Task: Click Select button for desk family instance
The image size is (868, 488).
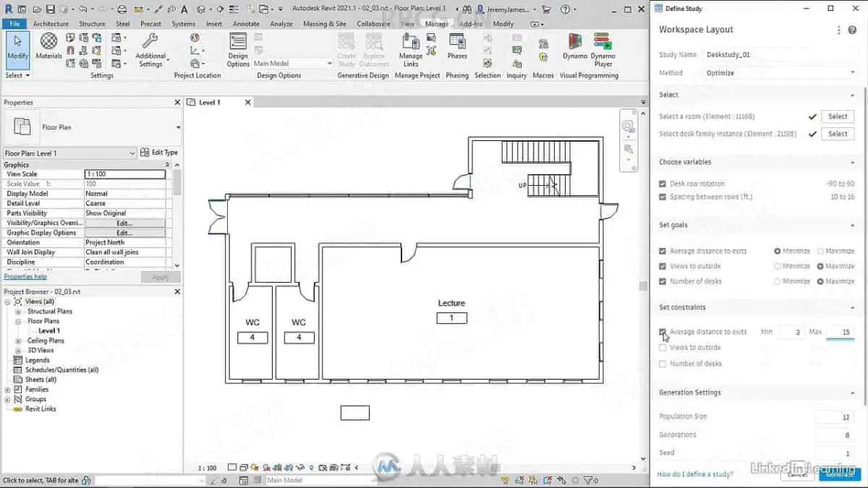Action: pyautogui.click(x=838, y=134)
